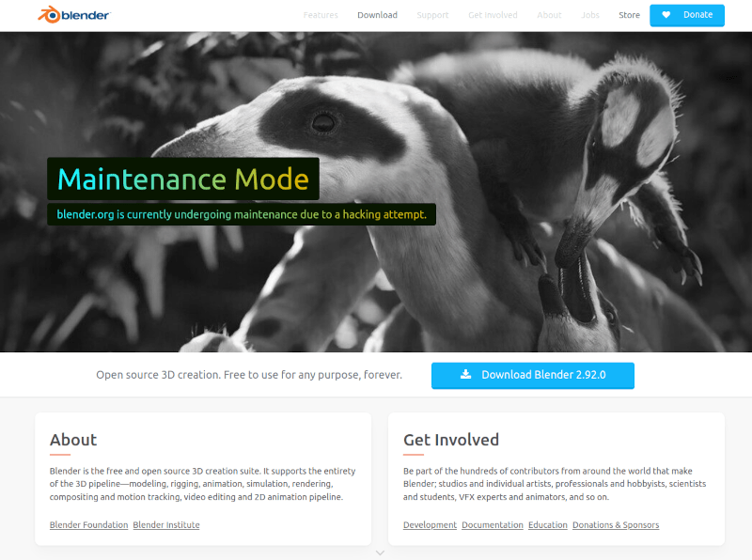Click the Blender logo in header

74,15
